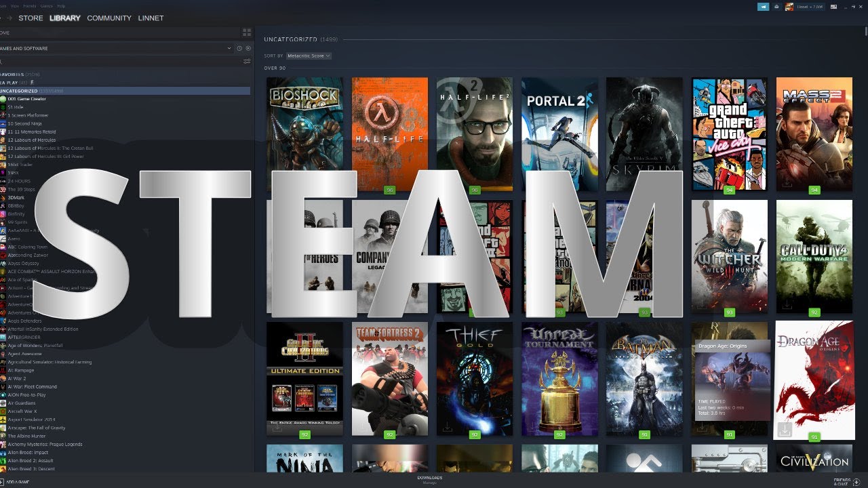Switch to grid view via the squares icon
The height and width of the screenshot is (488, 868).
(247, 33)
